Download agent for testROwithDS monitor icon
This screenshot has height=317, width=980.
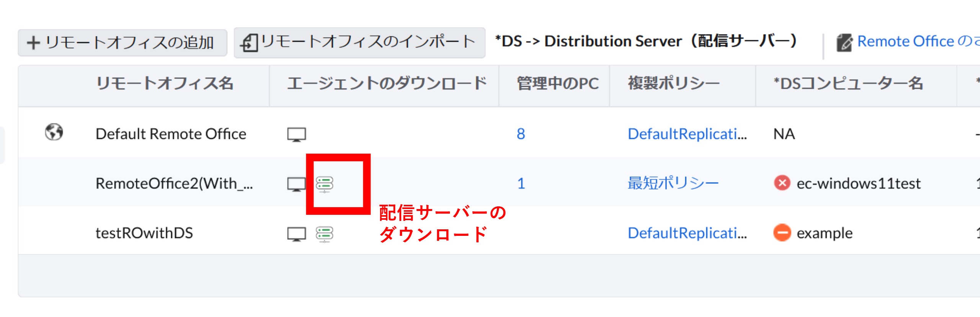pyautogui.click(x=296, y=234)
